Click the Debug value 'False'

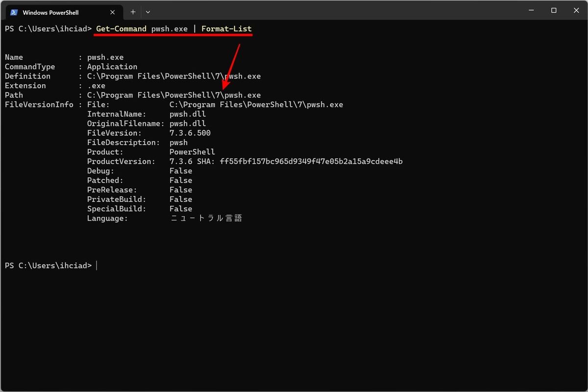pyautogui.click(x=181, y=171)
